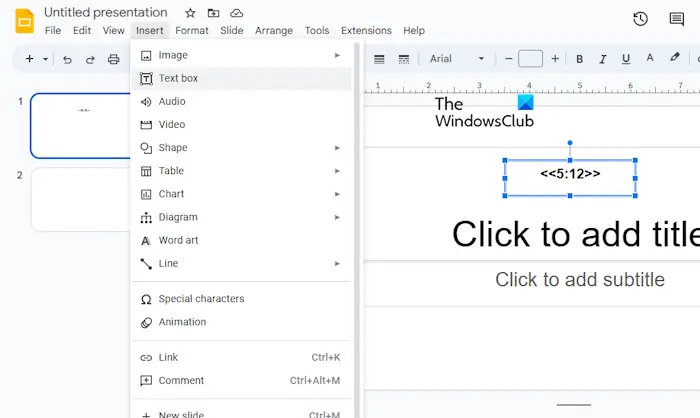
Task: Select Animation in the Insert menu
Action: 242,322
